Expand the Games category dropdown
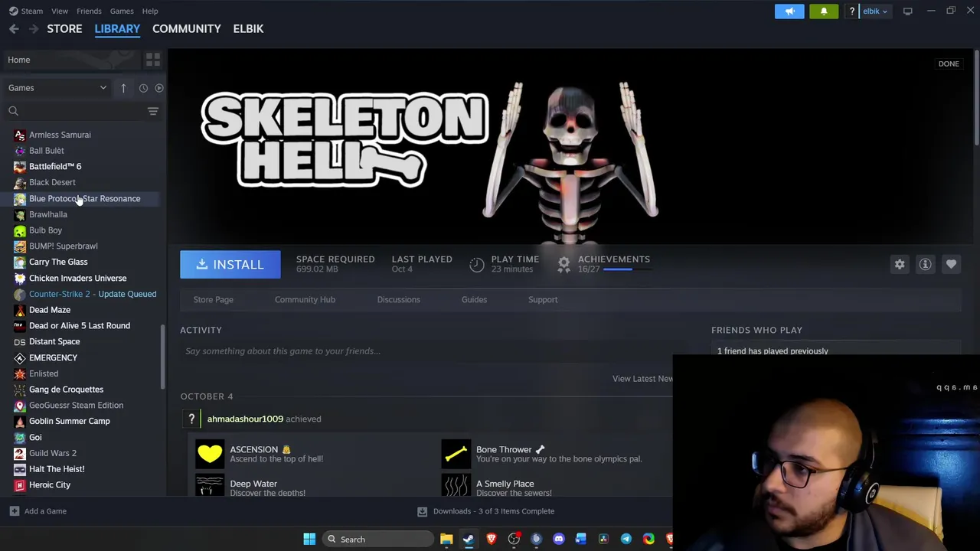980x551 pixels. (57, 88)
